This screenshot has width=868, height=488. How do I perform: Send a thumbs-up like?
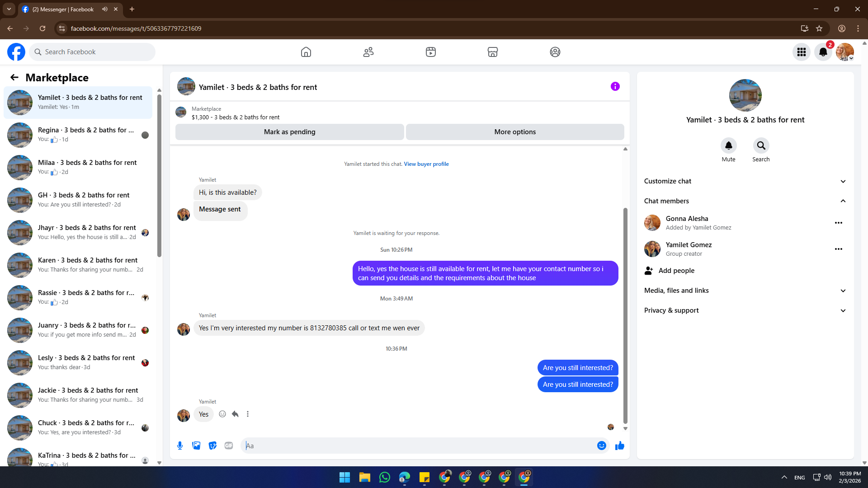coord(619,446)
